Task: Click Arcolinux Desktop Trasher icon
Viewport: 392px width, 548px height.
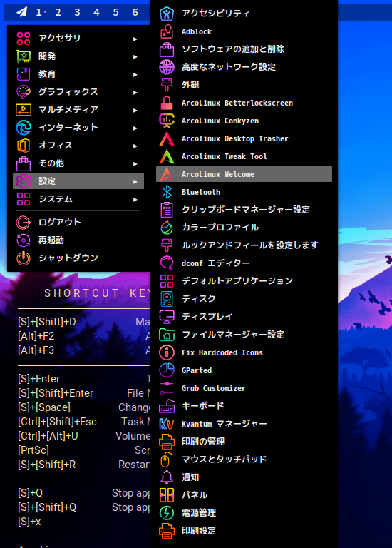Action: (167, 138)
